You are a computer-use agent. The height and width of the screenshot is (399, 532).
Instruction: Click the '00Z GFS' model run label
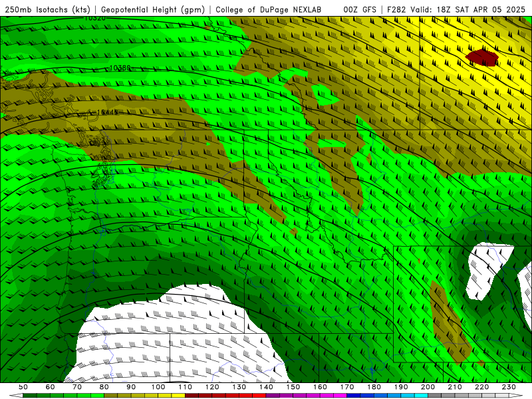360,9
